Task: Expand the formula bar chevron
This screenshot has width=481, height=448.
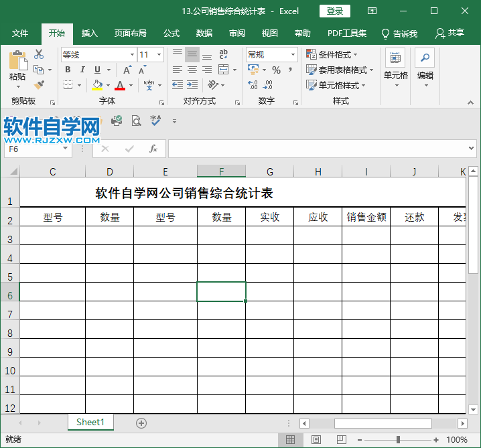Action: [471, 149]
